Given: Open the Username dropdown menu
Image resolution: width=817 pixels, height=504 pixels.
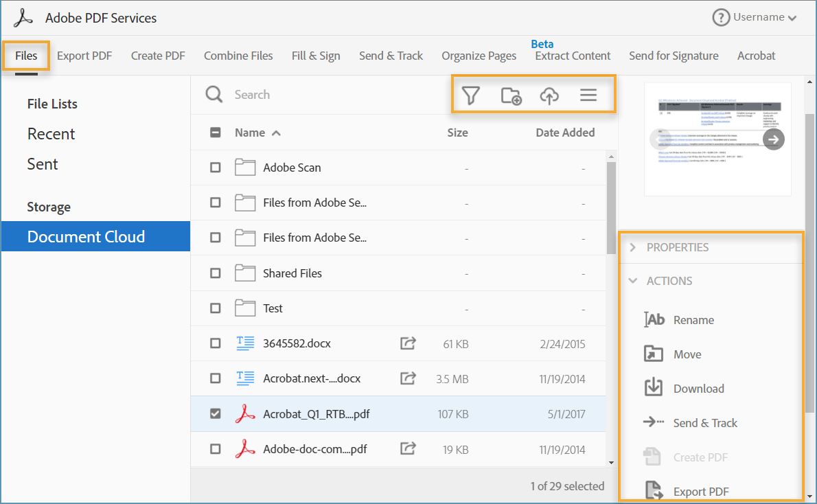Looking at the screenshot, I should point(765,17).
